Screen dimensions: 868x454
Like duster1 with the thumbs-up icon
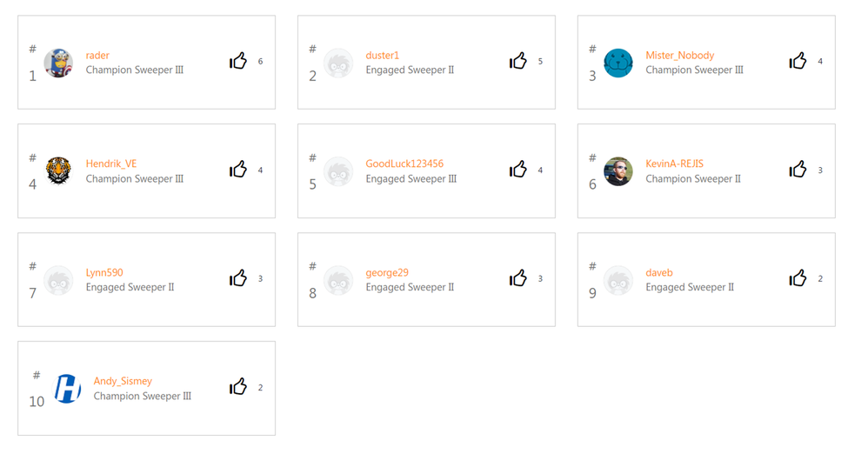(x=518, y=62)
